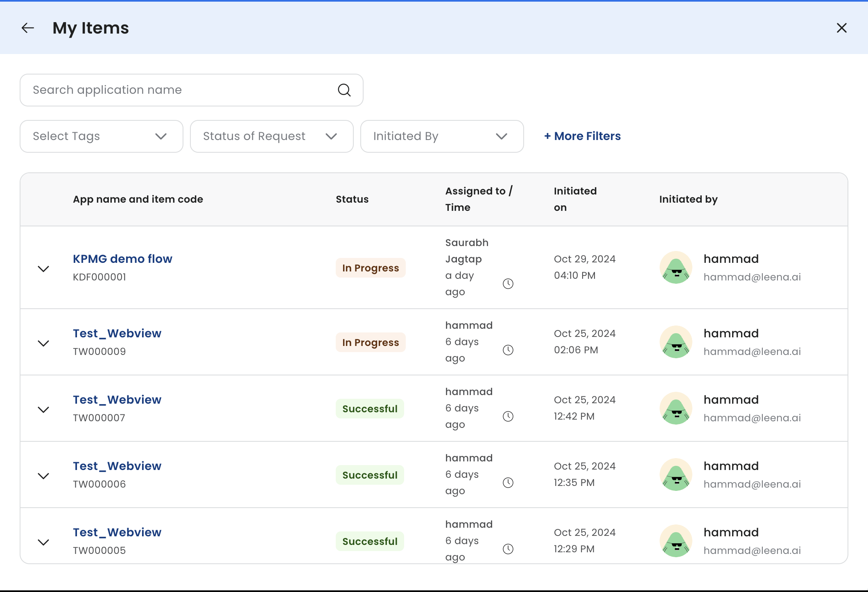Expand the KPMG demo flow row
Screen dimensions: 868x592
[x=43, y=269]
